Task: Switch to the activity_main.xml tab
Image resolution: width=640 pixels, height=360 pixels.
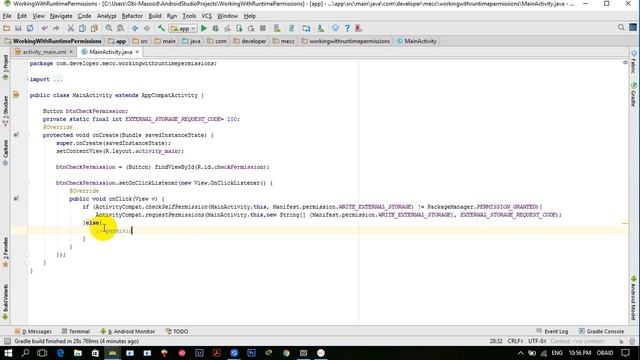Action: point(44,52)
